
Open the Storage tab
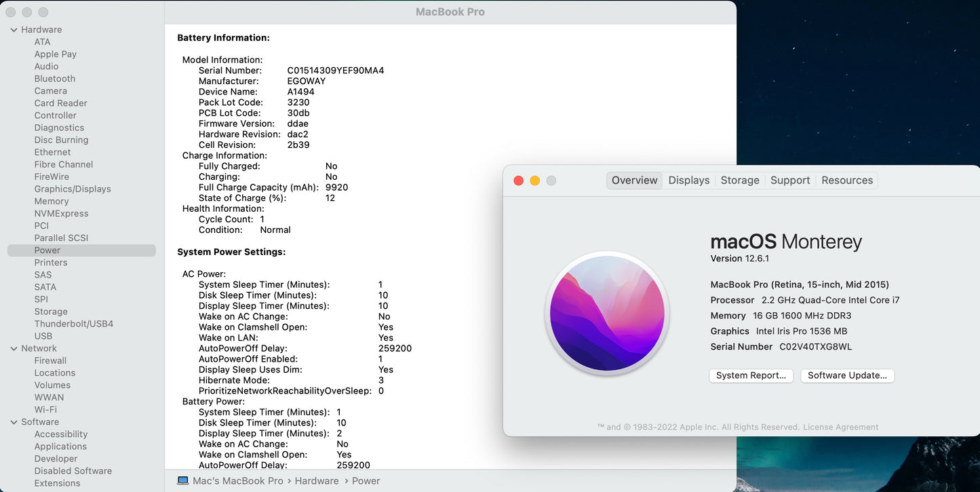point(739,181)
